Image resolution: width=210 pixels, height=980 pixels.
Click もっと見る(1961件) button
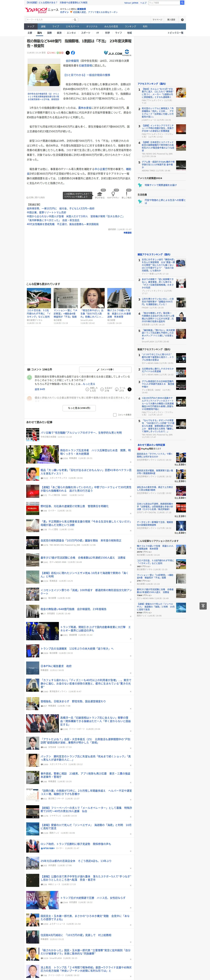pyautogui.click(x=79, y=408)
